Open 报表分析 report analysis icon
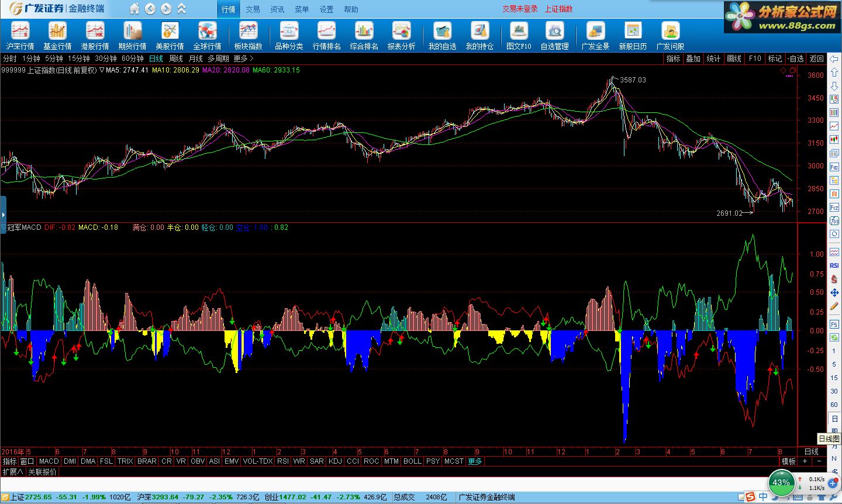 point(401,36)
